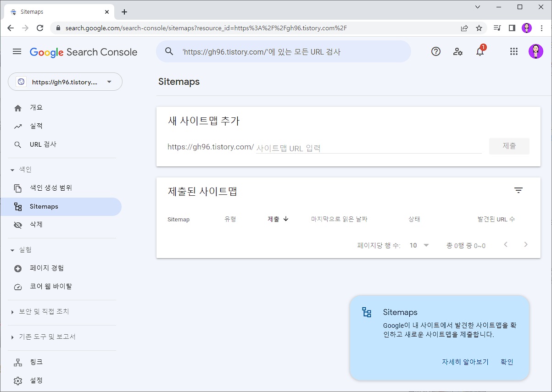Open the property selector dropdown

(x=65, y=82)
